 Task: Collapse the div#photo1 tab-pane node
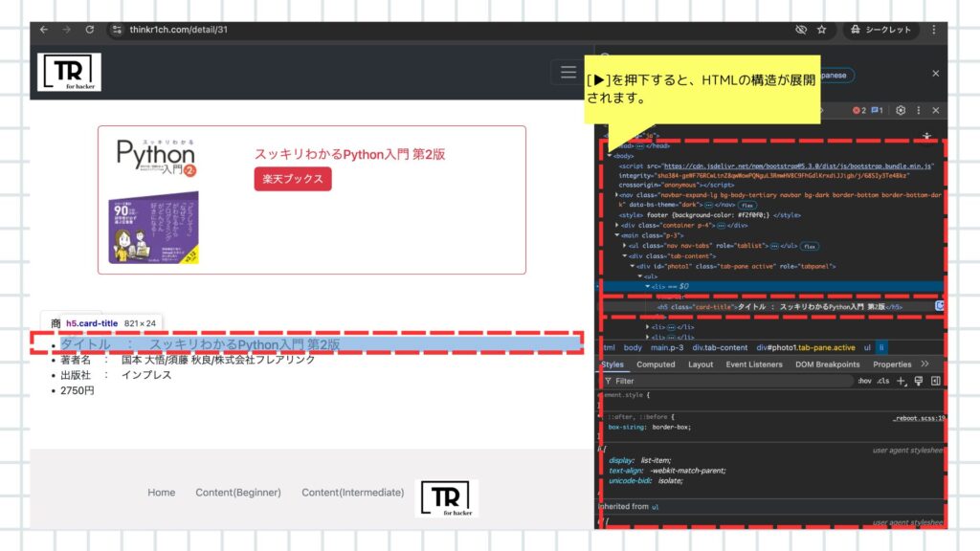tap(632, 266)
